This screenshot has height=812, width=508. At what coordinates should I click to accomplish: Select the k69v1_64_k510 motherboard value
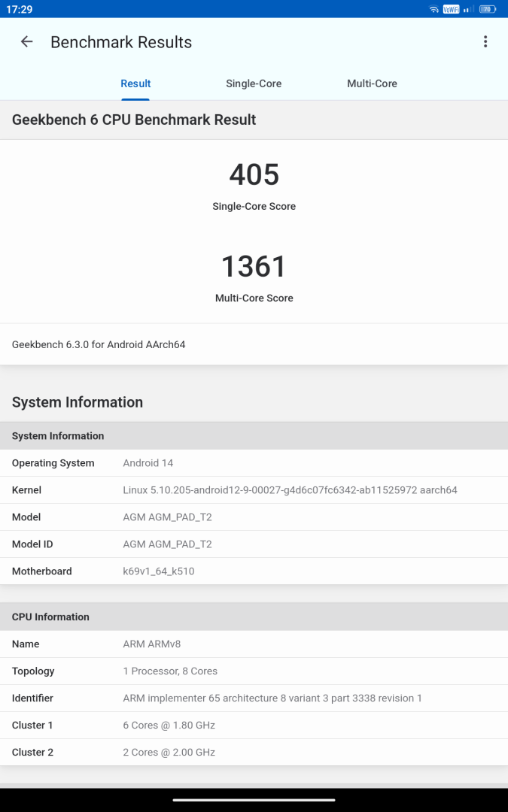click(159, 571)
